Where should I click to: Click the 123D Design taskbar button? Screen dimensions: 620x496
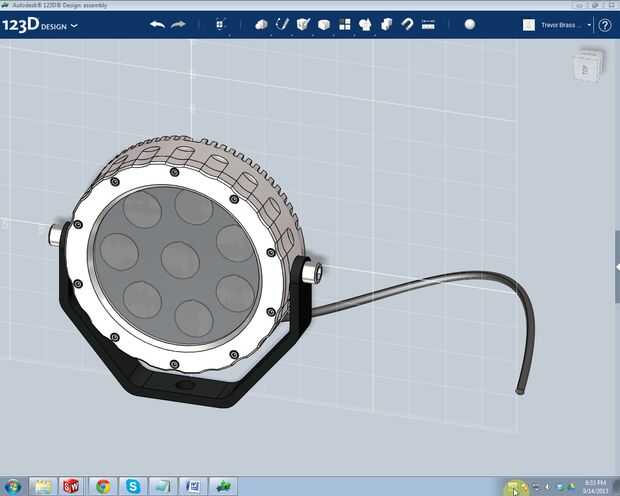click(x=223, y=487)
